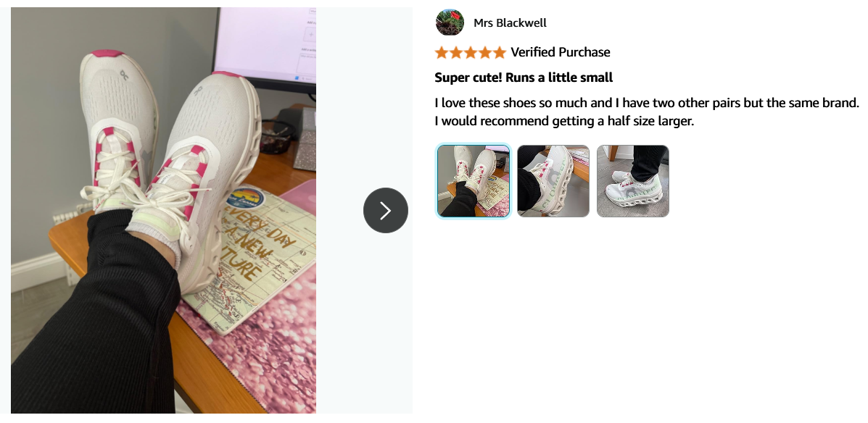Click the next image arrow button
This screenshot has width=868, height=423.
385,210
